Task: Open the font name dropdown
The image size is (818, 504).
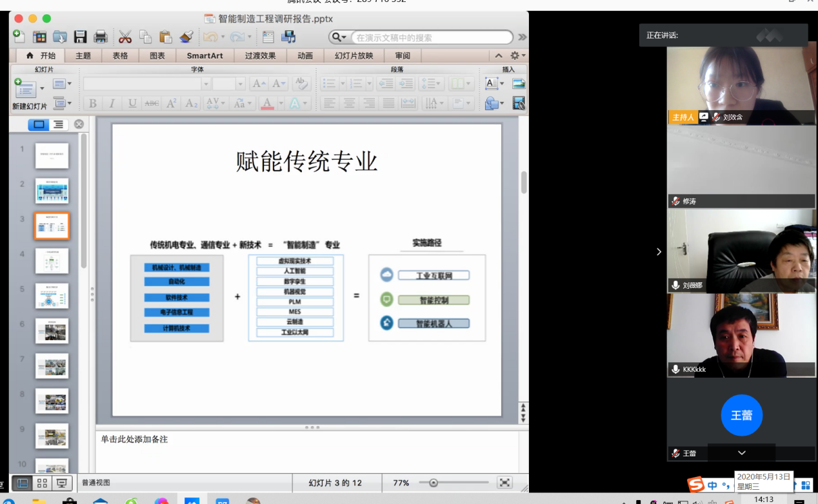Action: 206,84
